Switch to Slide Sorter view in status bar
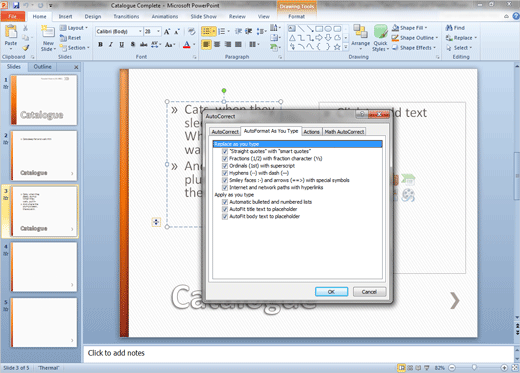 pyautogui.click(x=410, y=368)
